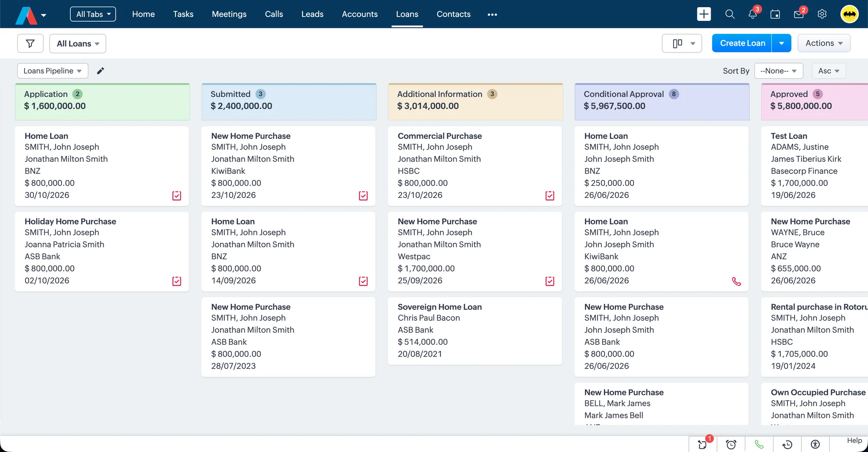868x452 pixels.
Task: Click task icon on Westpac New Home Purchase card
Action: (550, 281)
